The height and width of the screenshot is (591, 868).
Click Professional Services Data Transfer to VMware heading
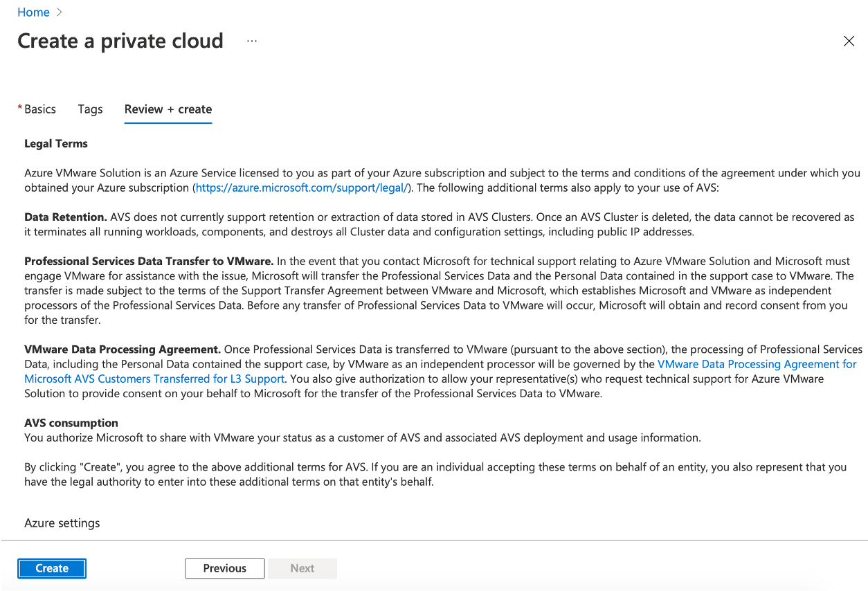(150, 262)
